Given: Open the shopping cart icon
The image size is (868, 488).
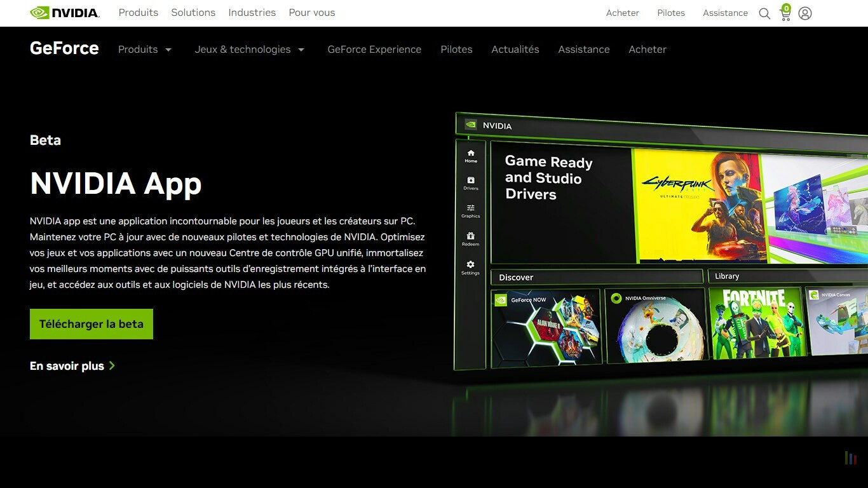Looking at the screenshot, I should 785,12.
